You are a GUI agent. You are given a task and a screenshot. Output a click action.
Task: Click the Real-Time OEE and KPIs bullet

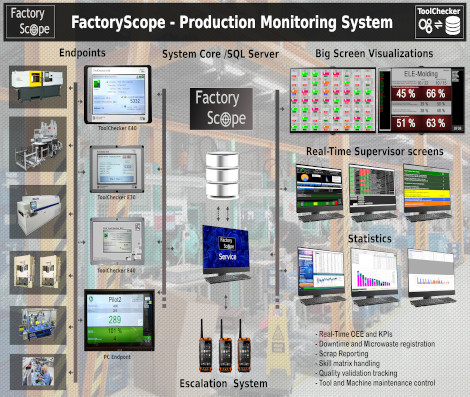(354, 334)
